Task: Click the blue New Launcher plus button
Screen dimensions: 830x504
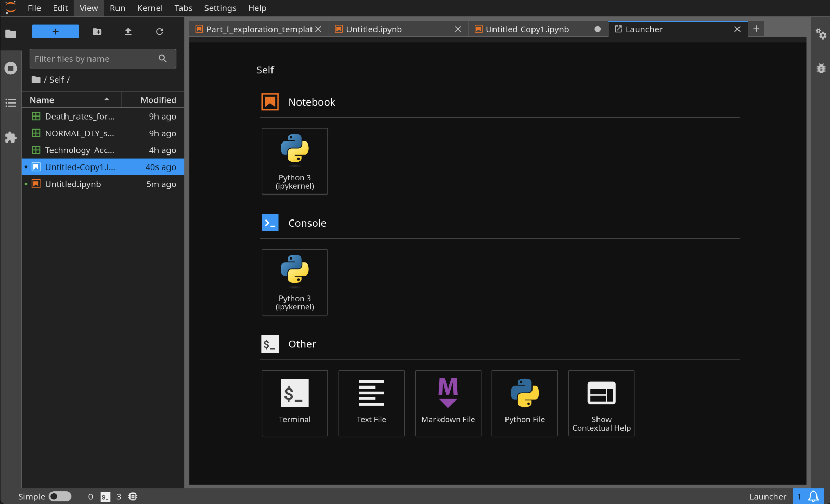Action: [56, 32]
